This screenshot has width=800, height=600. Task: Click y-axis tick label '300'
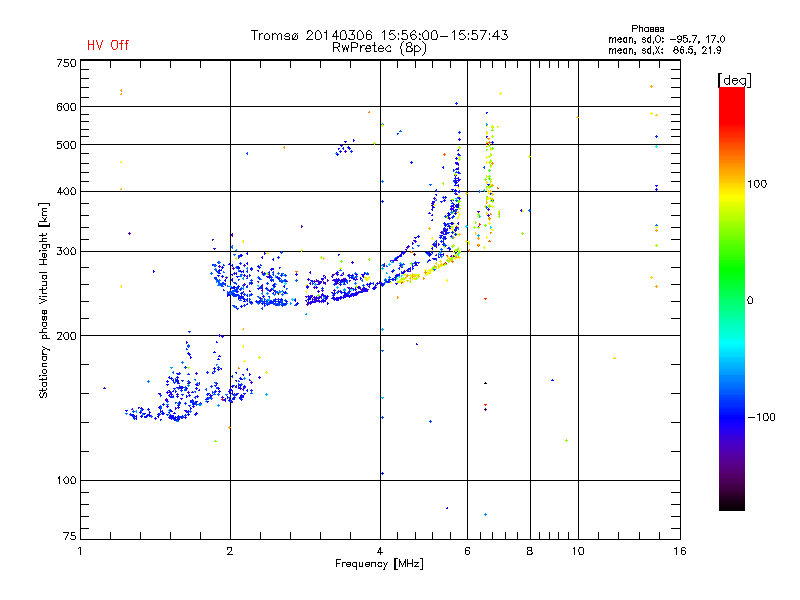(66, 252)
